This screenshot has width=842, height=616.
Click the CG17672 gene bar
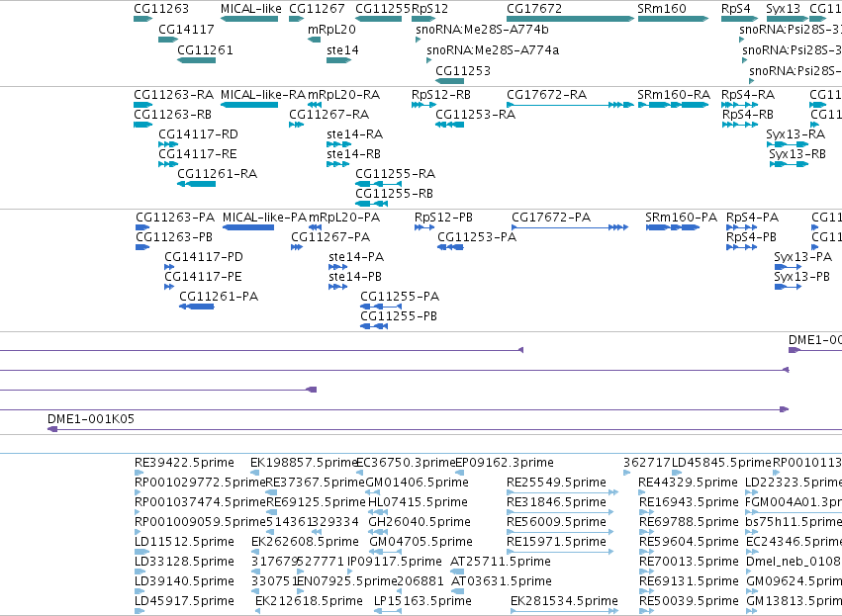tap(570, 20)
